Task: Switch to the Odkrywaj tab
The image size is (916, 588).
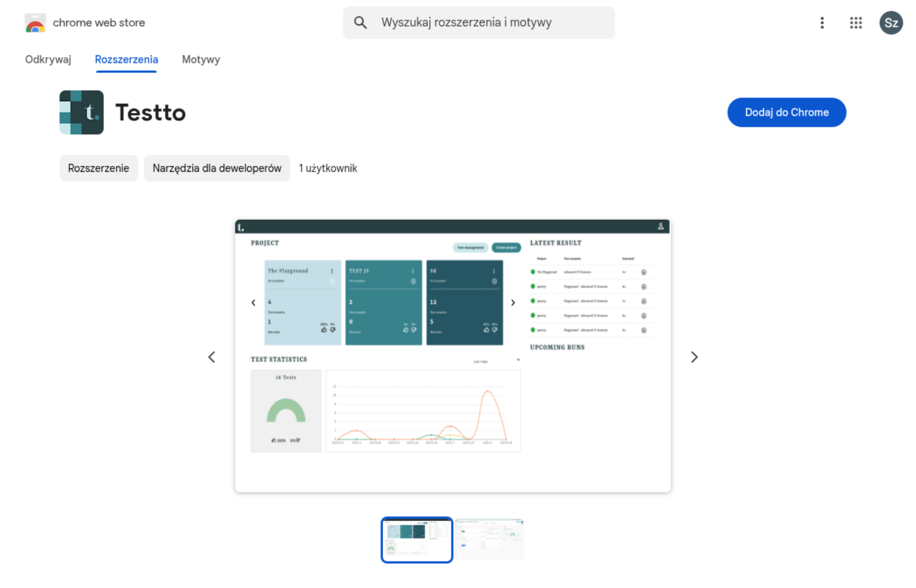Action: click(x=48, y=59)
